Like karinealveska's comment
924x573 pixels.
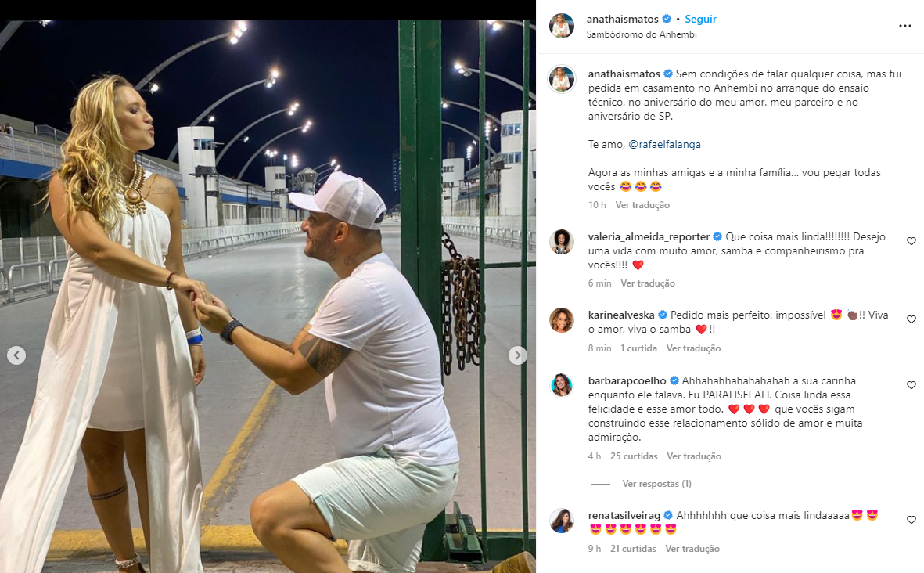[911, 319]
